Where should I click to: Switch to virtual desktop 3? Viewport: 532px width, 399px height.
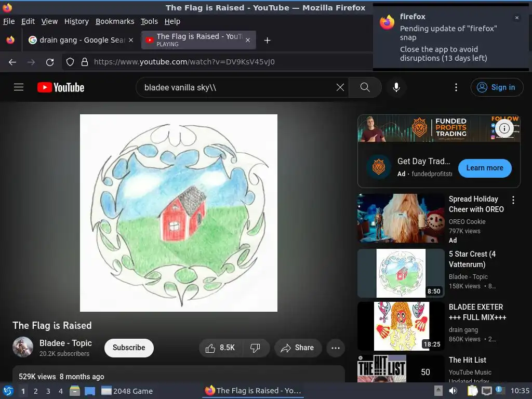[48, 391]
